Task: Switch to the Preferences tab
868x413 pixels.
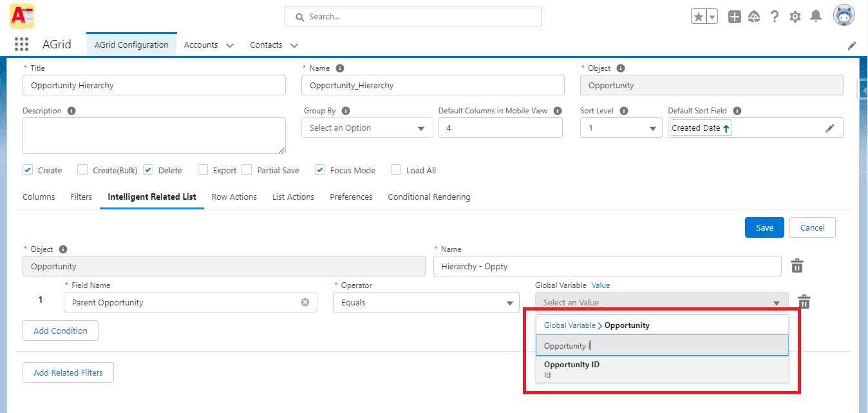Action: tap(351, 197)
